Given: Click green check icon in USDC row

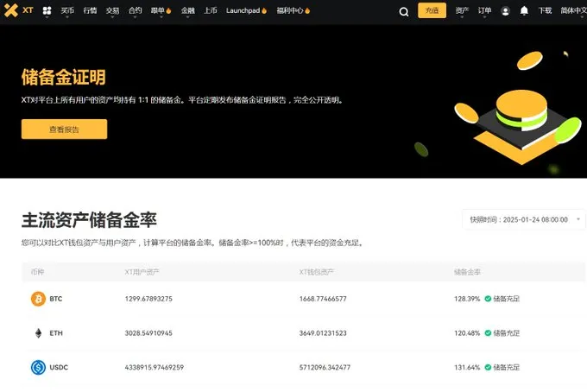Looking at the screenshot, I should tap(488, 367).
